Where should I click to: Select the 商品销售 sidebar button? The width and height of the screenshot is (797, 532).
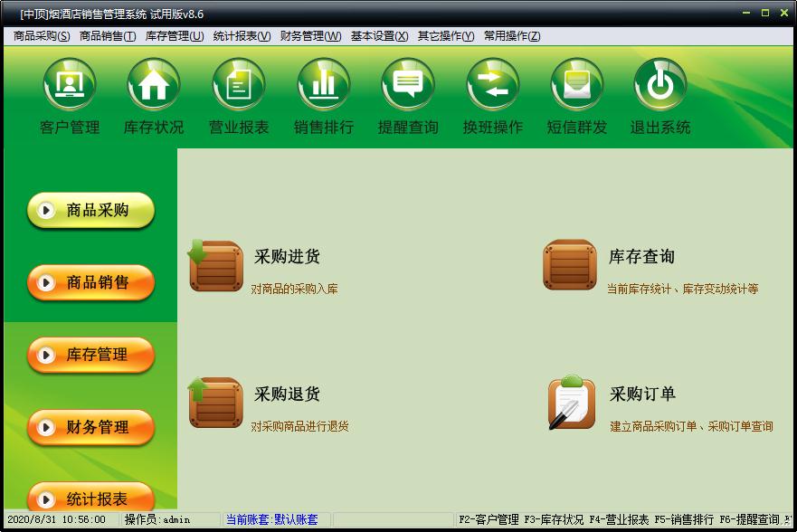coord(90,282)
